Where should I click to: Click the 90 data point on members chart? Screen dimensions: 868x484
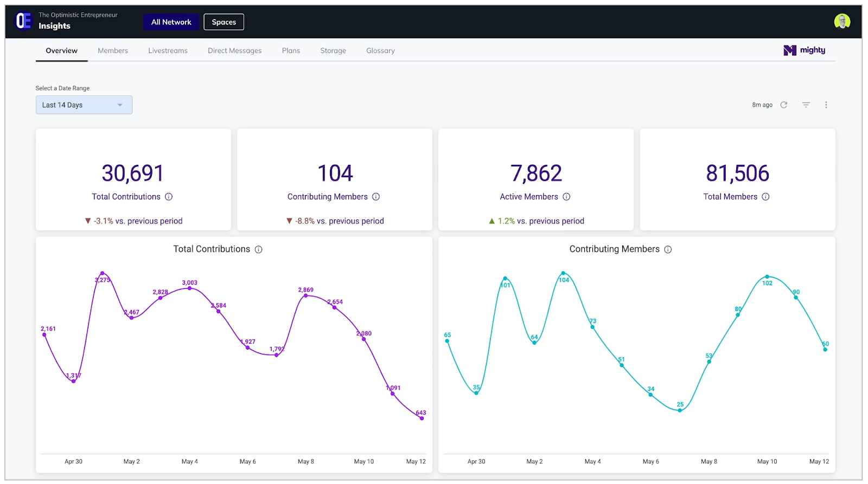tap(796, 298)
